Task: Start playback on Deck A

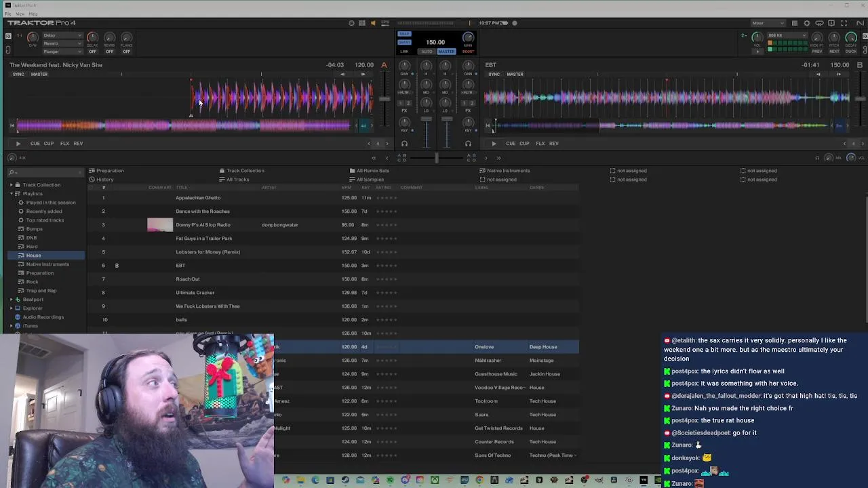Action: [18, 144]
